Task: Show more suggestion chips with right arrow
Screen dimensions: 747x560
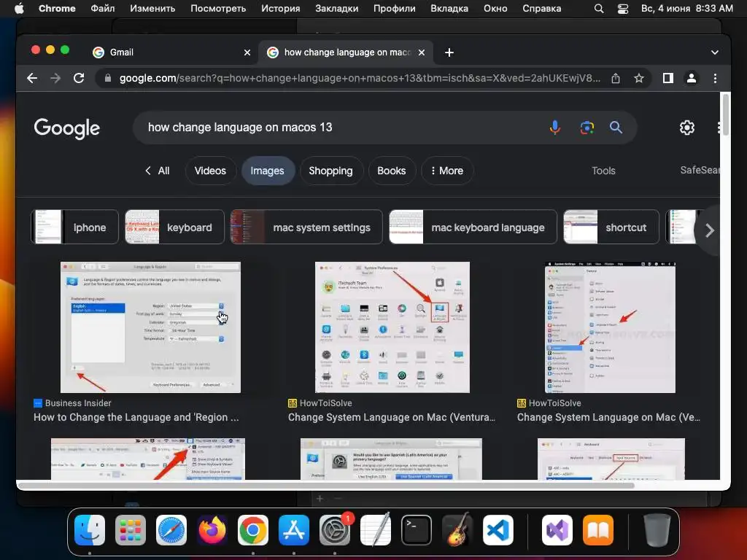Action: [709, 230]
